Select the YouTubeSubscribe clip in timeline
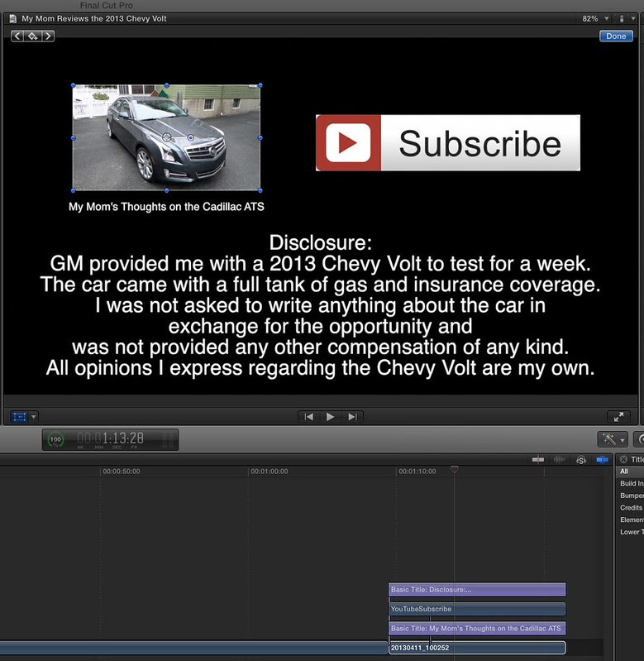Screen dimensions: 644x661 [x=477, y=609]
